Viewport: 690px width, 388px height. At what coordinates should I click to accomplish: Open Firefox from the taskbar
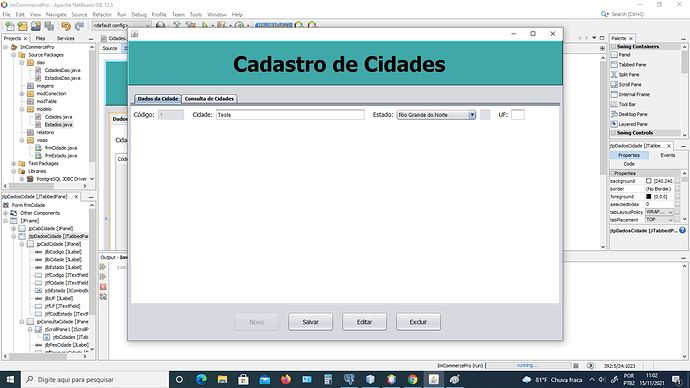(286, 379)
